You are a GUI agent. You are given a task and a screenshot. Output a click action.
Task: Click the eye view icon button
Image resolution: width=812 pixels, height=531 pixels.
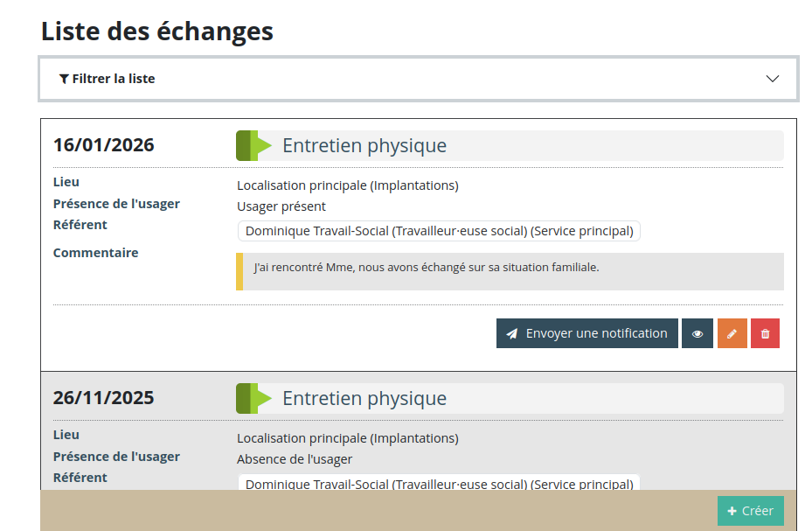[x=697, y=333]
